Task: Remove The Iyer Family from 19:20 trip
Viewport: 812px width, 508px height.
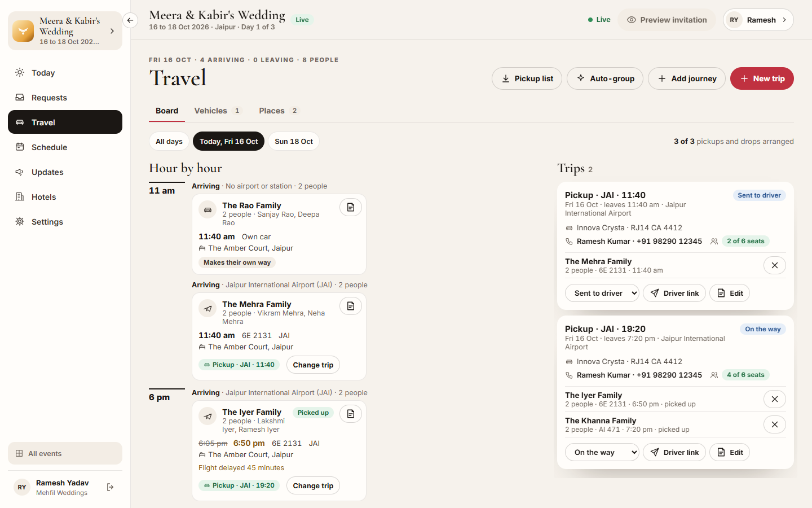Action: (x=775, y=399)
